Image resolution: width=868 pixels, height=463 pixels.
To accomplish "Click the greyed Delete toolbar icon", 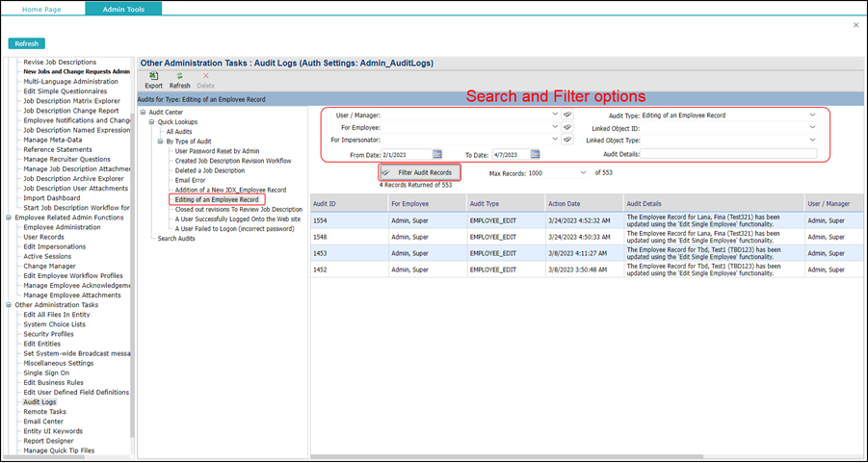I will click(205, 76).
